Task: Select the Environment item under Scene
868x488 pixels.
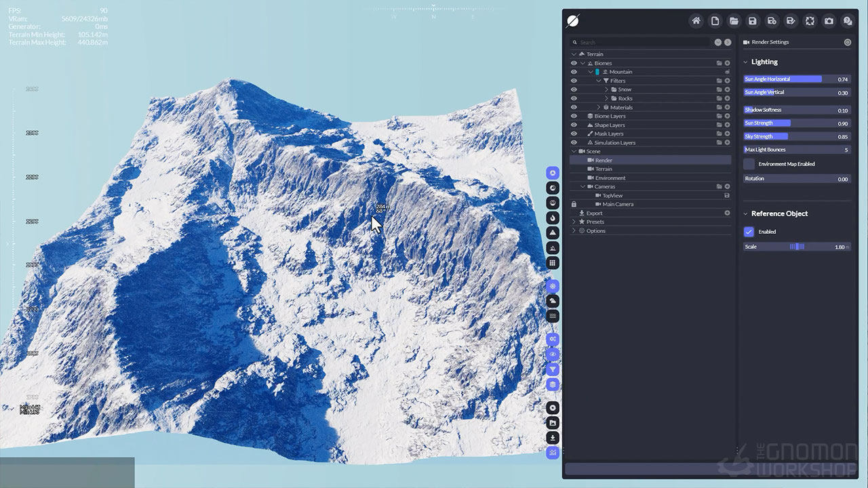Action: point(610,178)
